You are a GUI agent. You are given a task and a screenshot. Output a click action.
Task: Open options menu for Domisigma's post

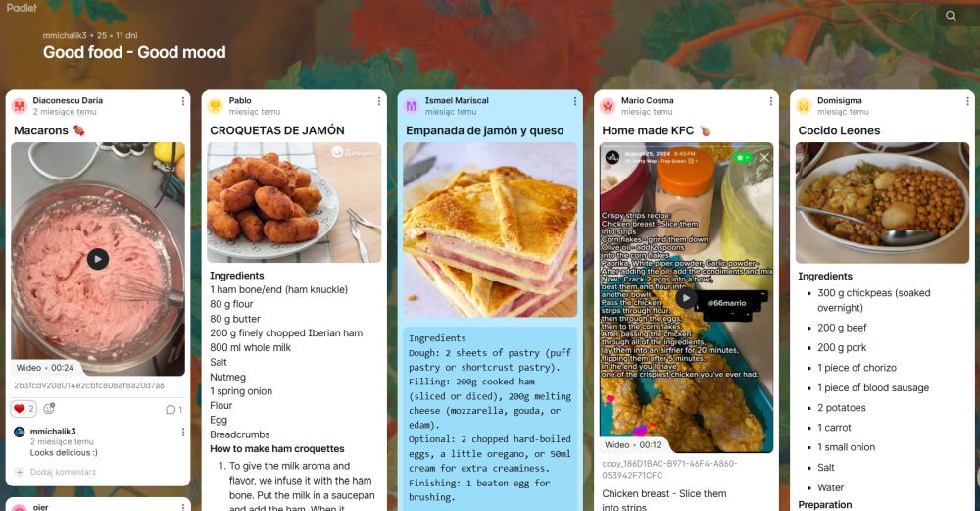pos(967,101)
